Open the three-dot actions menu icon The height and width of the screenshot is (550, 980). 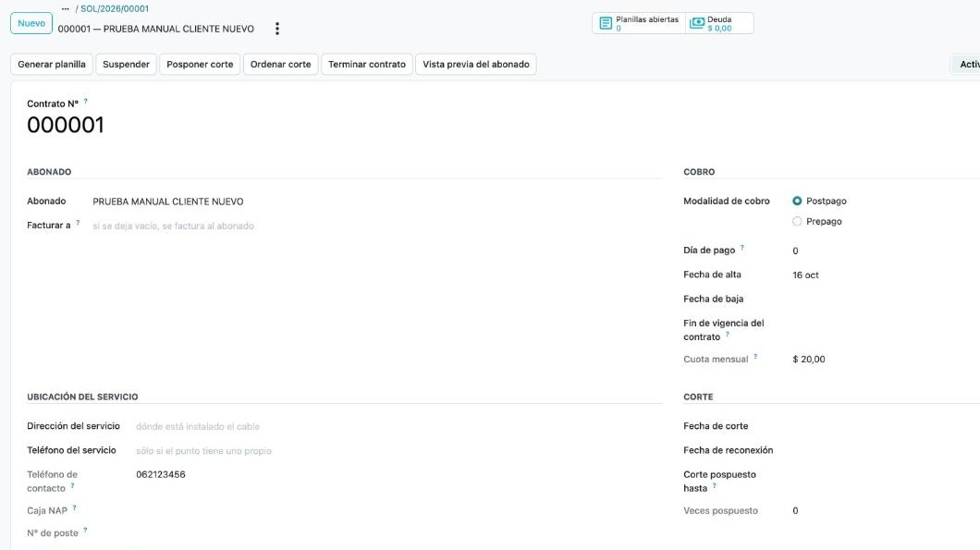click(x=276, y=29)
